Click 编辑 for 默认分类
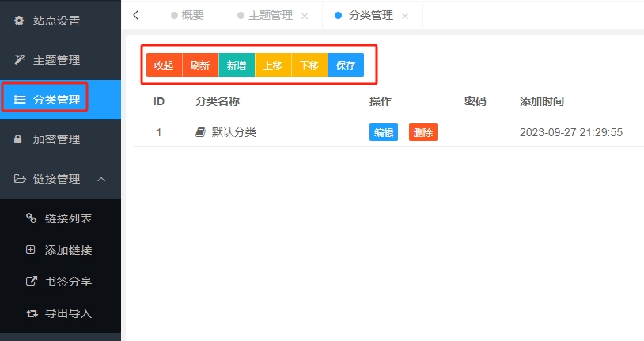Image resolution: width=644 pixels, height=341 pixels. click(384, 132)
